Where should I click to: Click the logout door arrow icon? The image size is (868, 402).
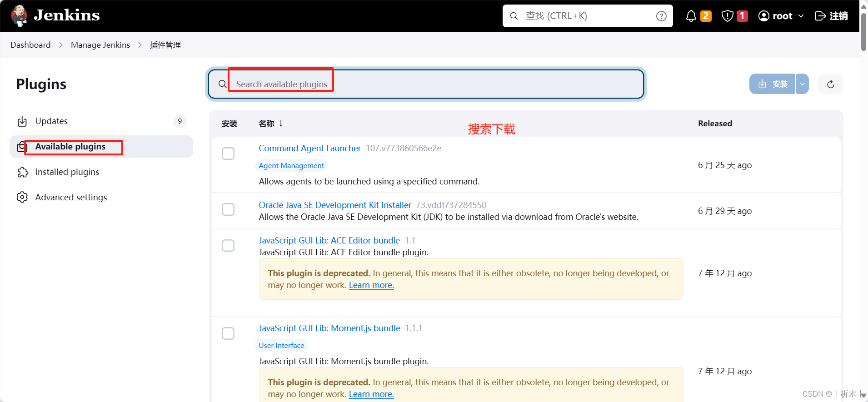820,16
